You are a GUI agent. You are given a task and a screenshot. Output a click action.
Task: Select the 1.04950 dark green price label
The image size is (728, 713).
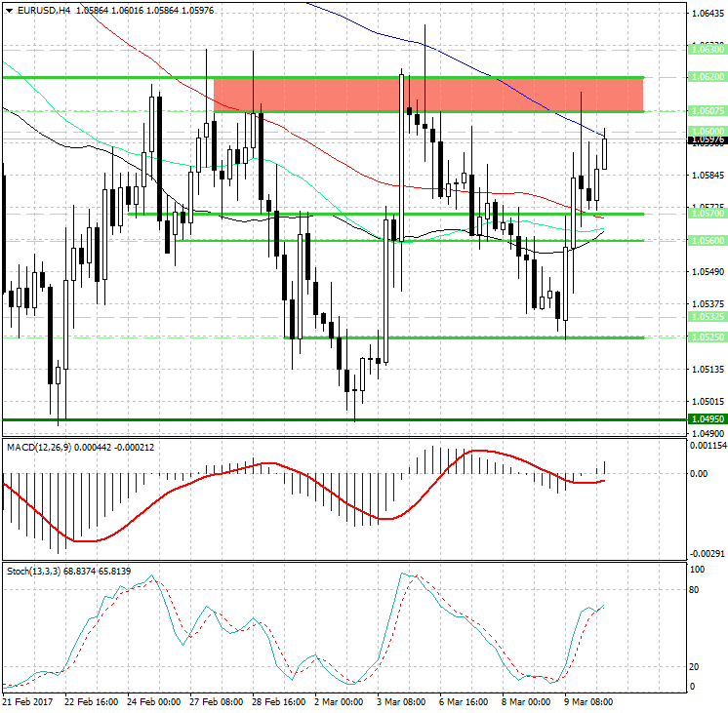[708, 419]
